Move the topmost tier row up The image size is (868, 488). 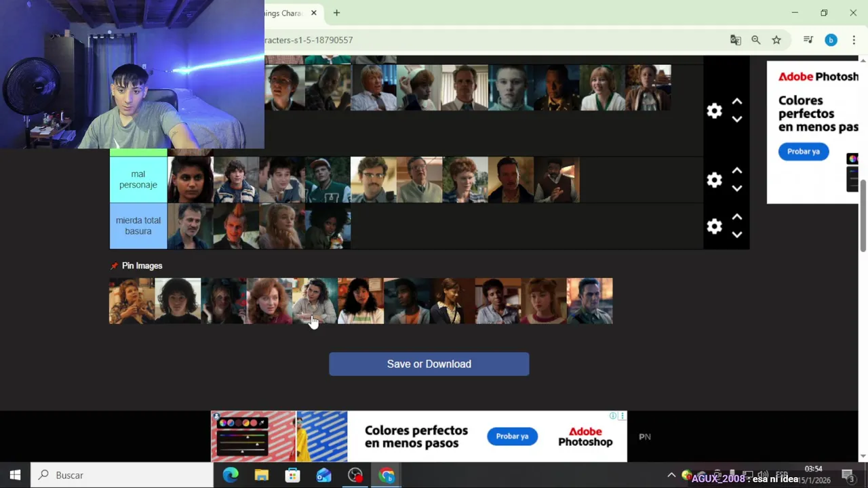737,102
